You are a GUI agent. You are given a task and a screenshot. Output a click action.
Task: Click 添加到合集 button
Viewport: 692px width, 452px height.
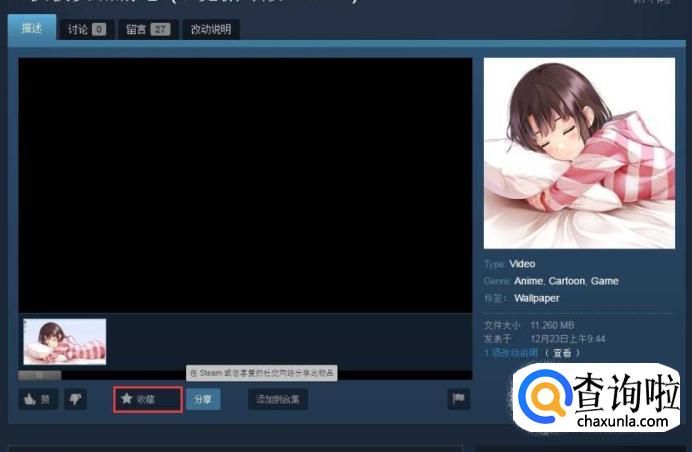278,399
